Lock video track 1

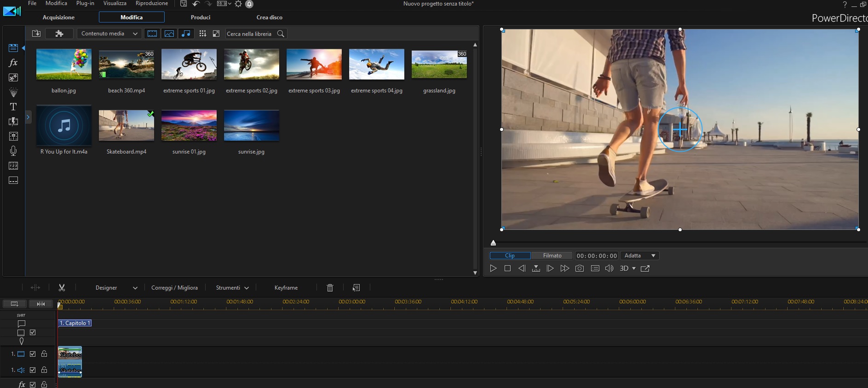(44, 354)
